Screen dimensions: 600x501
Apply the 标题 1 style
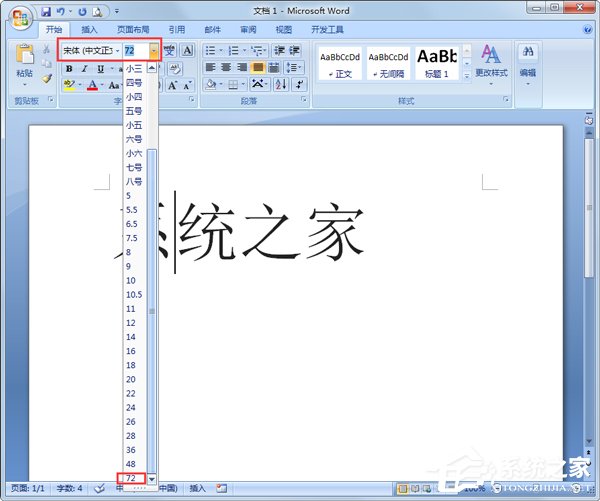436,61
